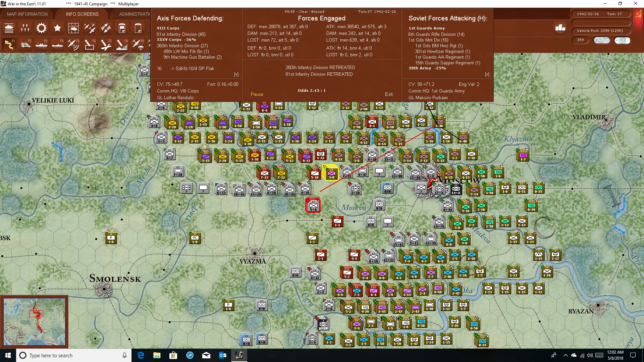Click the 260th Infantry Division entry
This screenshot has width=644, height=362.
(x=182, y=46)
